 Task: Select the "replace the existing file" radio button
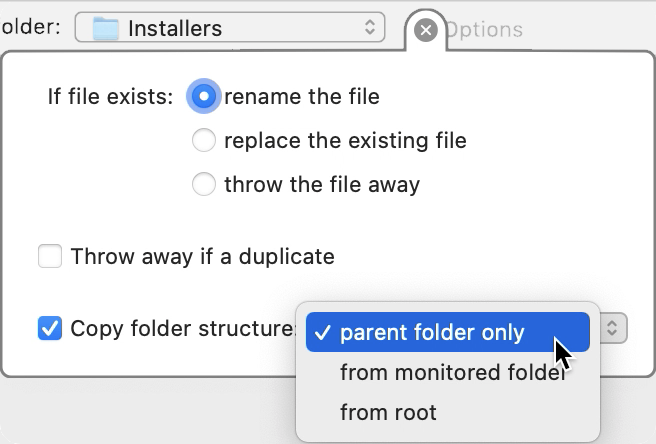coord(204,141)
